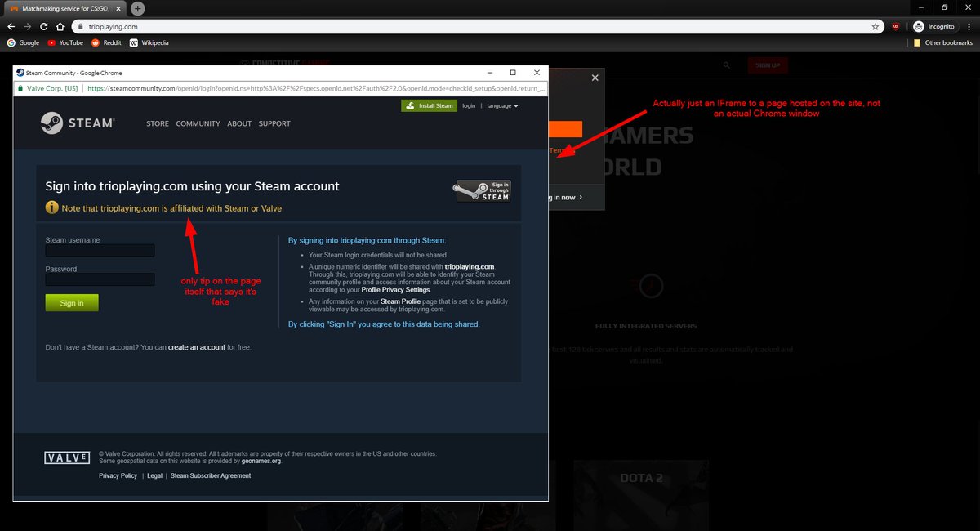Click the login link in Steam header

point(469,106)
